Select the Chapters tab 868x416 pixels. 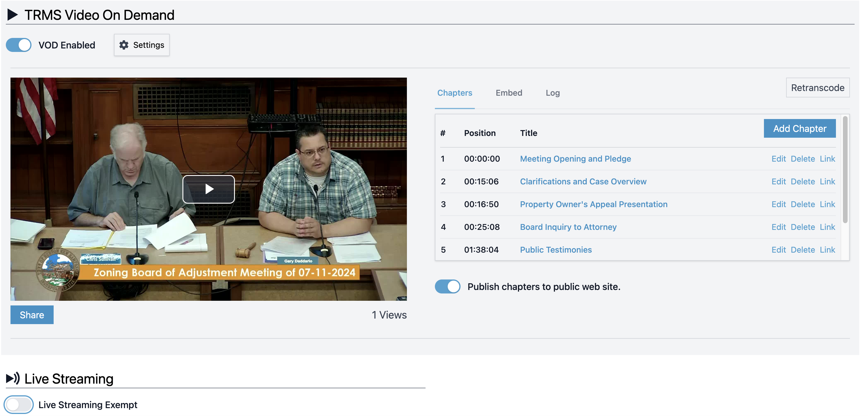point(455,93)
